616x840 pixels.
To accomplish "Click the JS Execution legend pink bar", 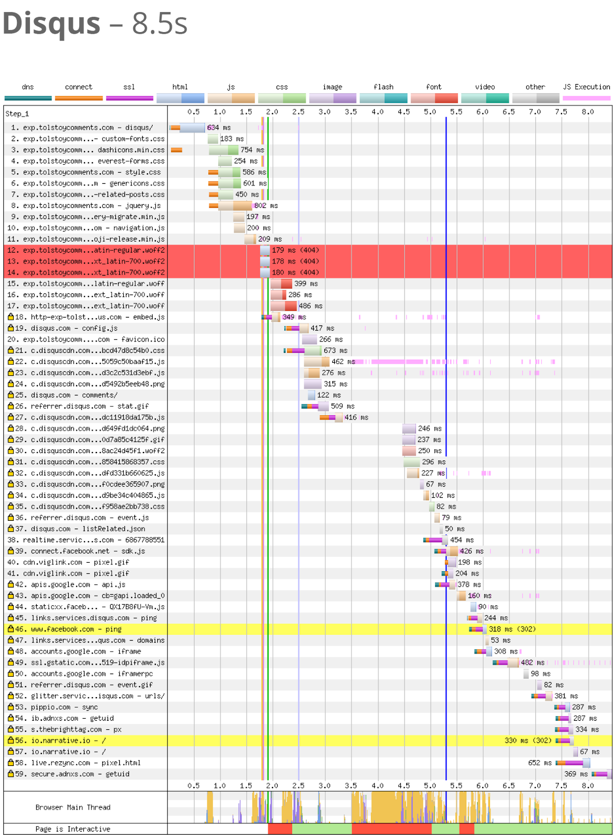I will click(x=587, y=98).
